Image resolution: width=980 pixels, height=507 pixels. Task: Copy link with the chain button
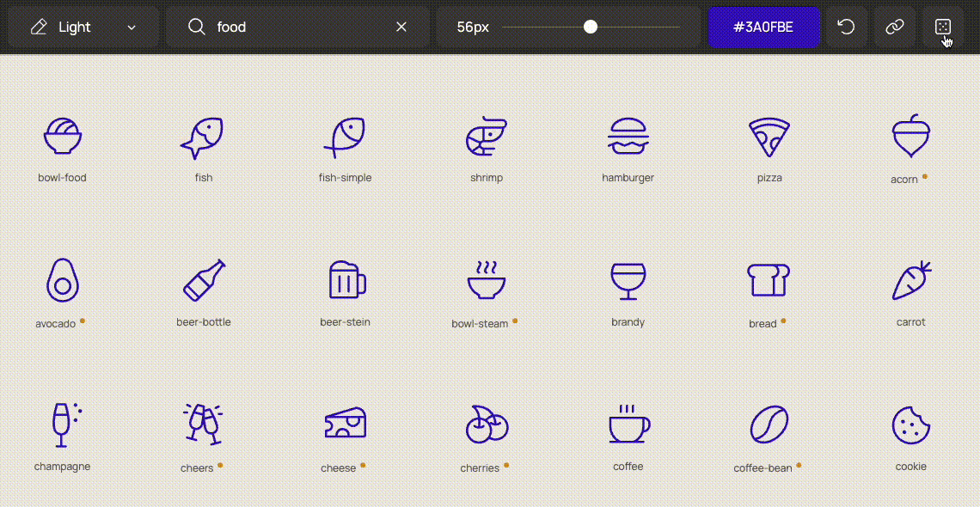click(x=895, y=27)
